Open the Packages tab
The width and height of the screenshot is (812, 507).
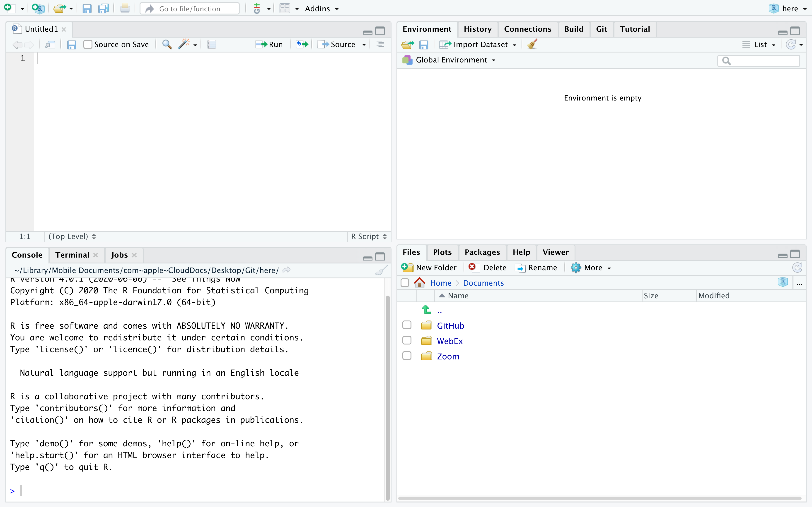tap(482, 252)
